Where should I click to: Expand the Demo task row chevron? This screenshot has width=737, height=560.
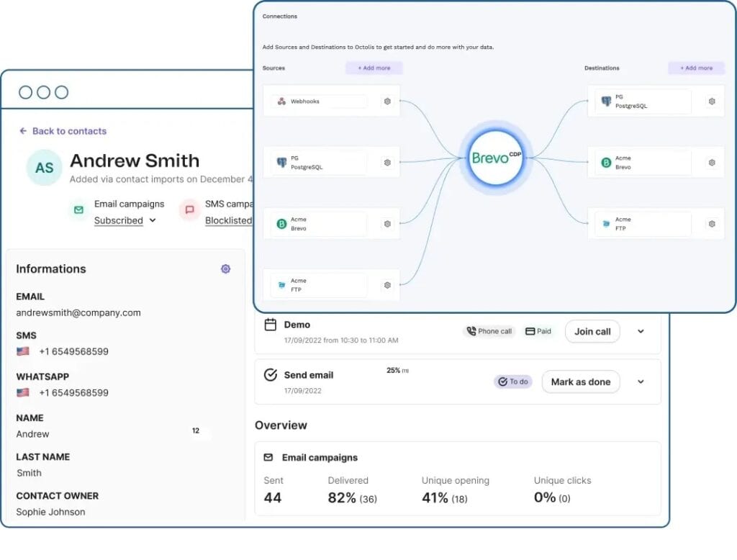coord(641,332)
